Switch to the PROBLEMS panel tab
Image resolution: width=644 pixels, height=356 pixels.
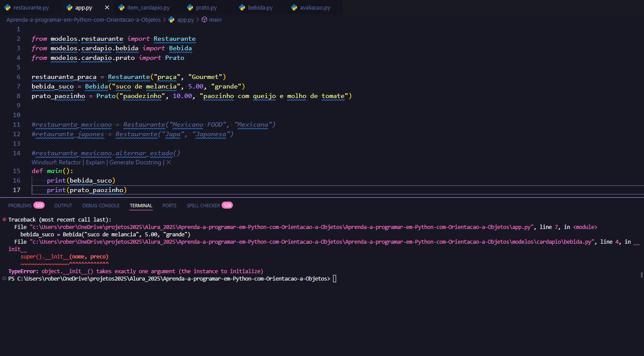[x=20, y=206]
